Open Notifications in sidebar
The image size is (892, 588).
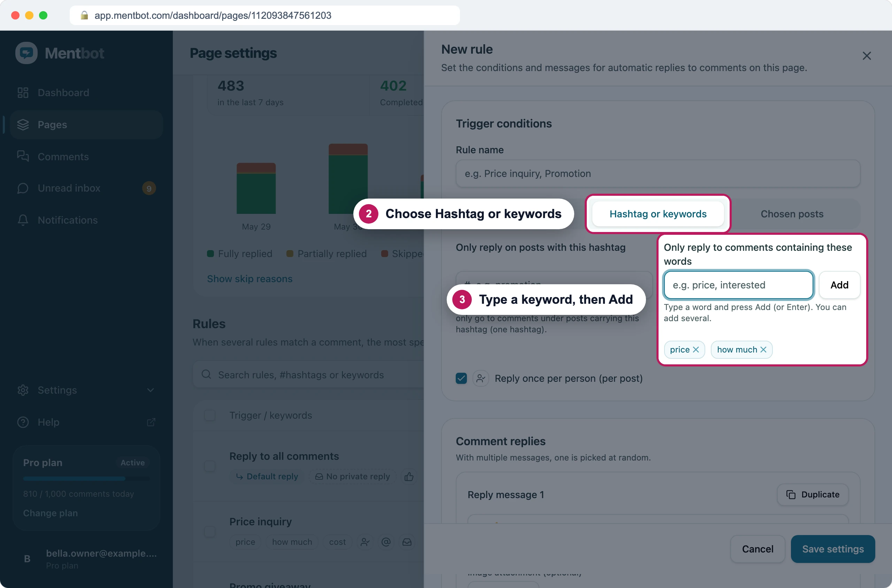coord(86,220)
